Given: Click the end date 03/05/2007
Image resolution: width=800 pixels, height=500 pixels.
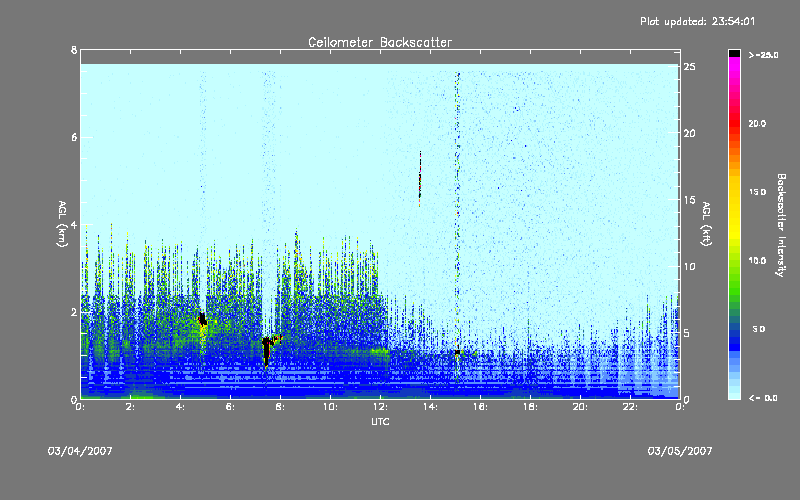Looking at the screenshot, I should point(680,451).
